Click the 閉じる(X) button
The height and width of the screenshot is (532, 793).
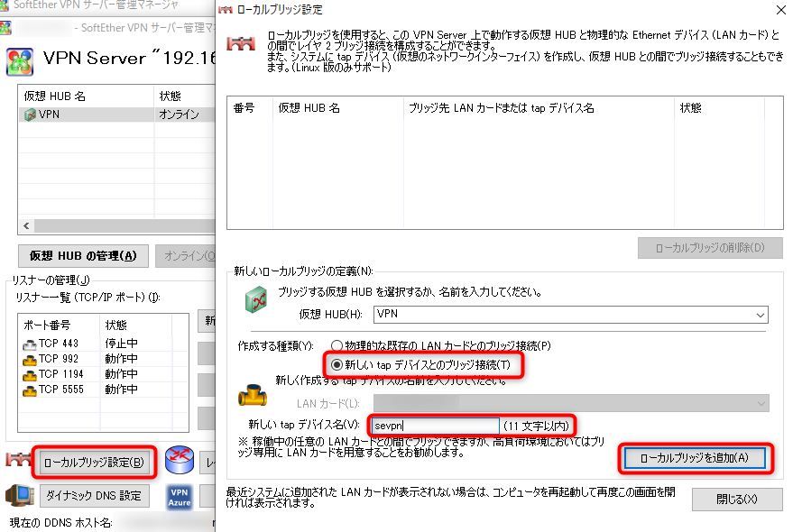[x=737, y=500]
